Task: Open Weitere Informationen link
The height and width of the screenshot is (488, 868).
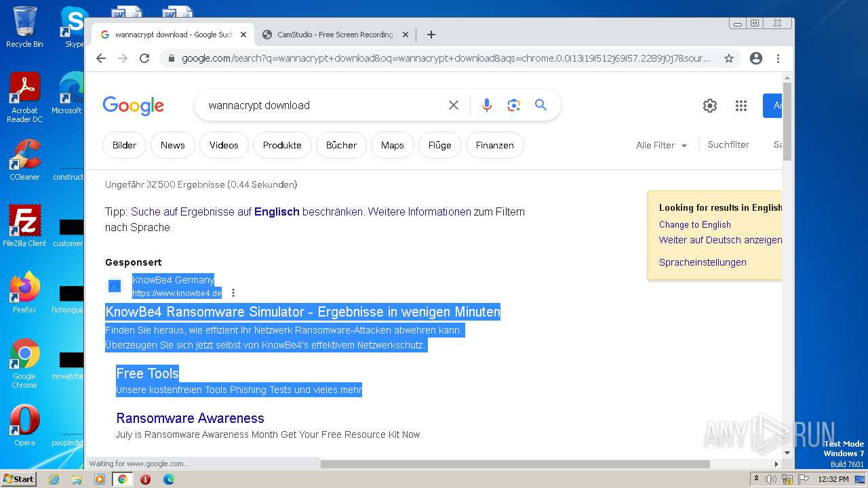Action: pos(419,211)
